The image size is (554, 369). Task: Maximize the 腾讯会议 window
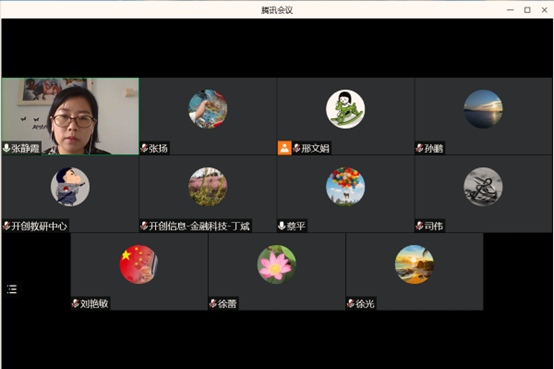point(527,10)
